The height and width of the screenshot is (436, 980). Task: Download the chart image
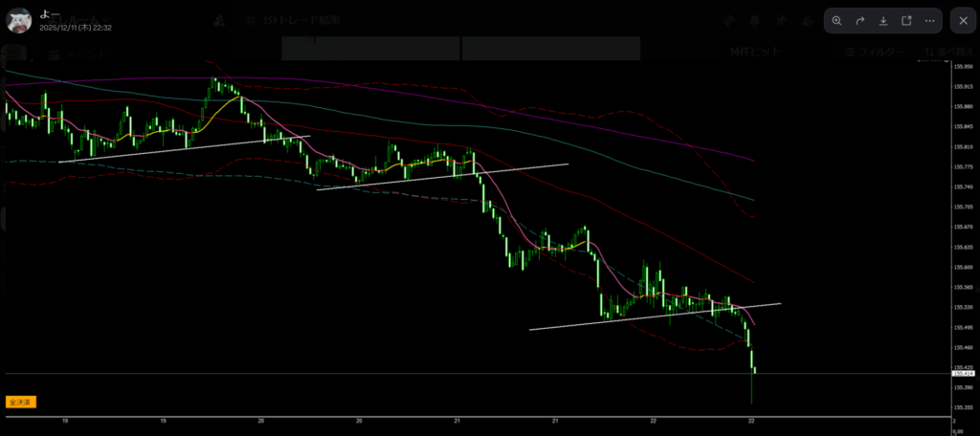[x=883, y=21]
